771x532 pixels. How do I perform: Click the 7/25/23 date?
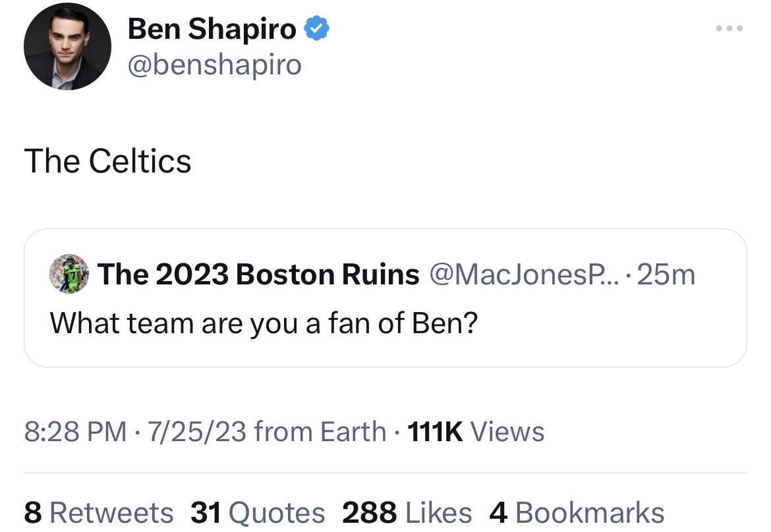[x=197, y=432]
